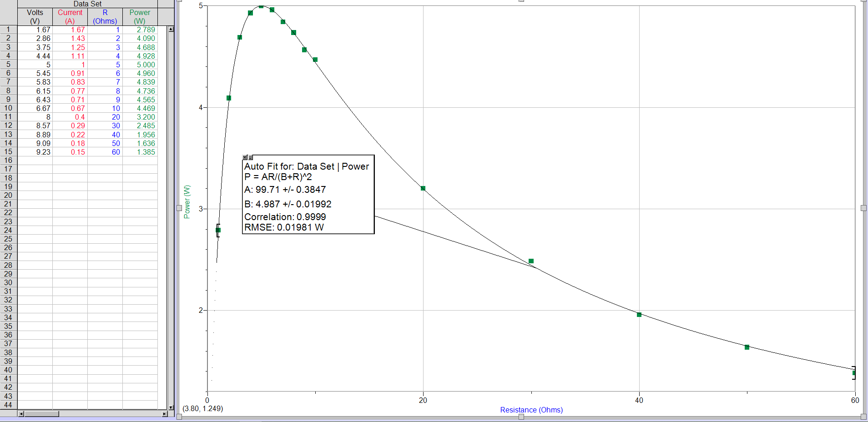Image resolution: width=868 pixels, height=422 pixels.
Task: Open the Resistance (Ohms) x-axis variable selector
Action: [530, 410]
